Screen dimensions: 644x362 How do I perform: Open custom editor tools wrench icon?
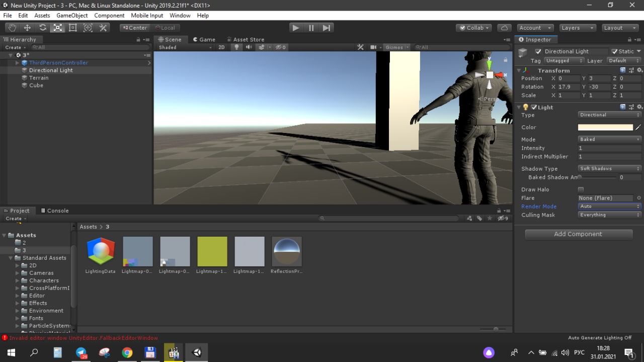(x=103, y=28)
